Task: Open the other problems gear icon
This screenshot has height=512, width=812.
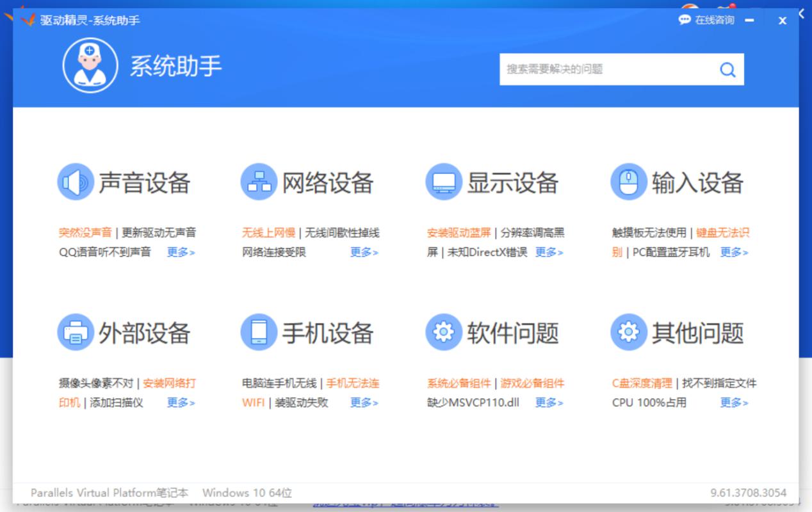Action: (628, 332)
